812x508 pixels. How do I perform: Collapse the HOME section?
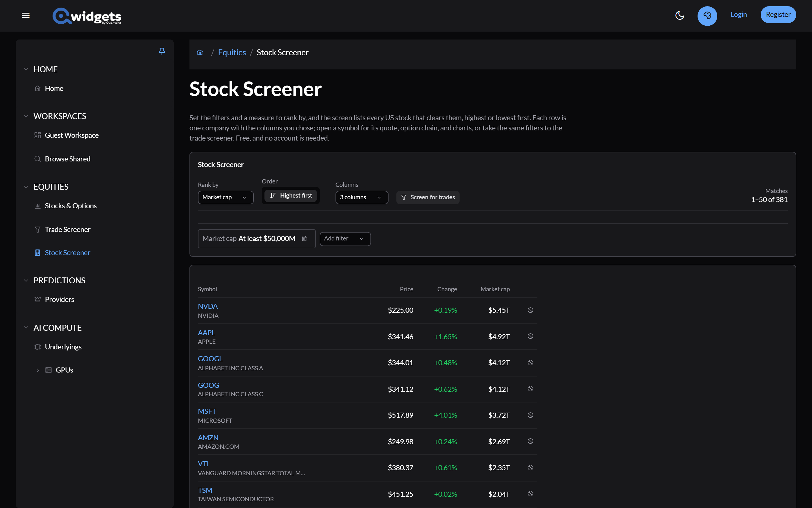pyautogui.click(x=26, y=69)
